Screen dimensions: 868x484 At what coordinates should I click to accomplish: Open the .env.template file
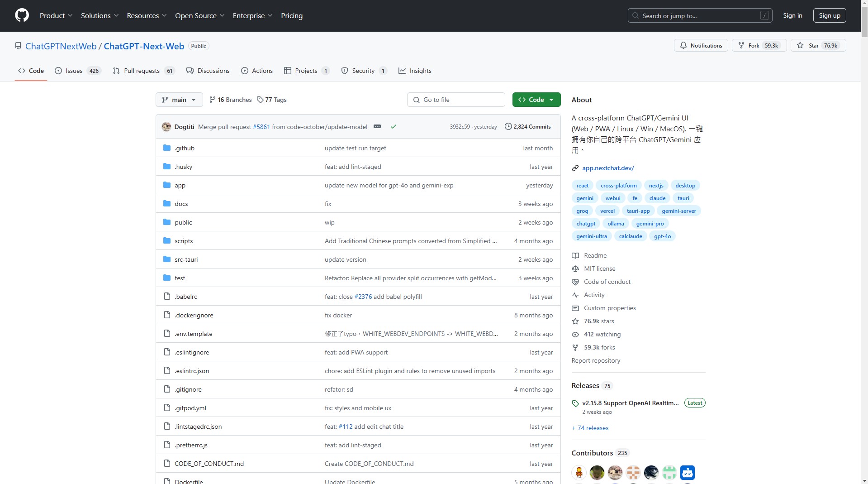point(194,334)
